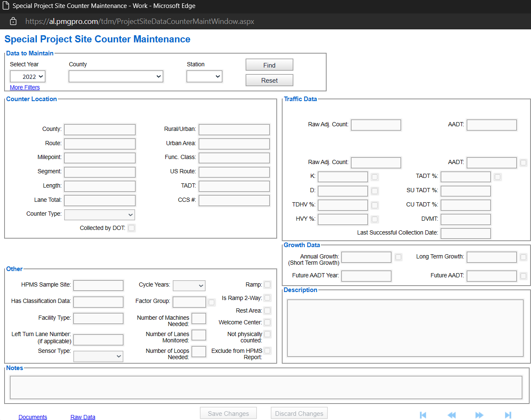Enable the Collected by DOT checkbox
531x420 pixels.
[x=131, y=227]
